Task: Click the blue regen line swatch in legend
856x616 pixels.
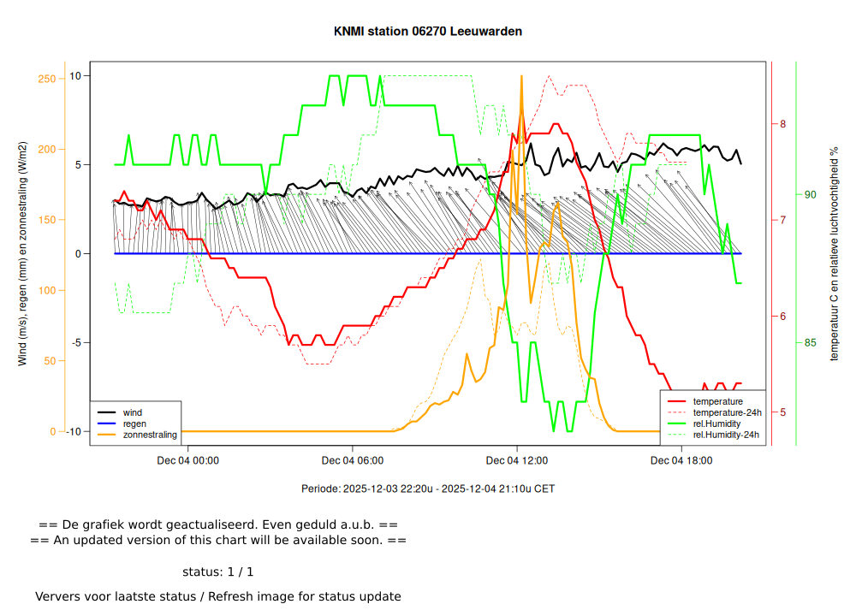Action: pos(106,423)
